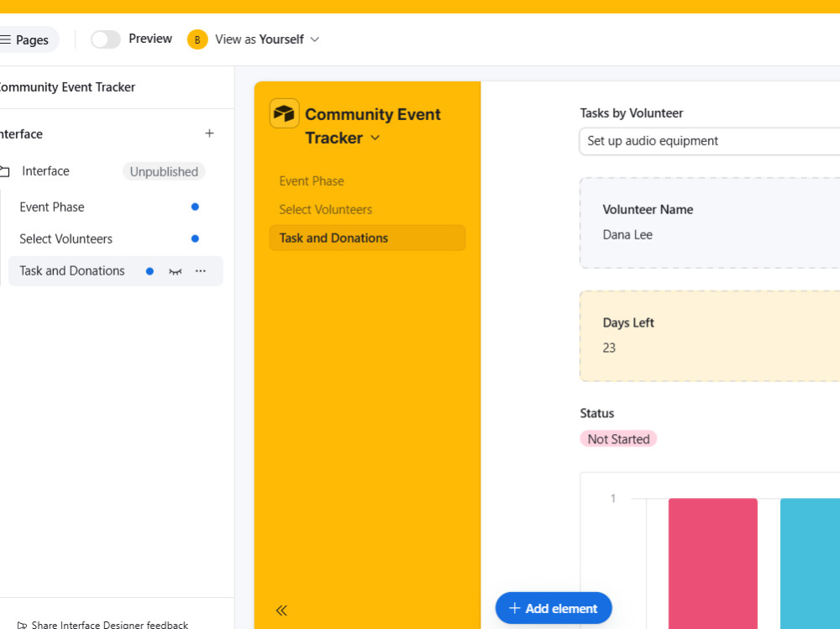This screenshot has width=840, height=629.
Task: Open Event Phase page in left list
Action: (52, 207)
